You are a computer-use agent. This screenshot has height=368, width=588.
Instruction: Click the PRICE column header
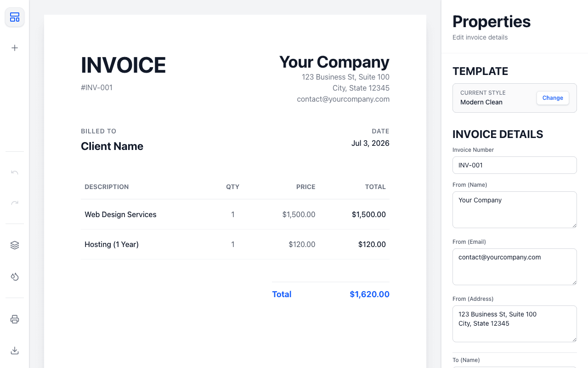306,187
